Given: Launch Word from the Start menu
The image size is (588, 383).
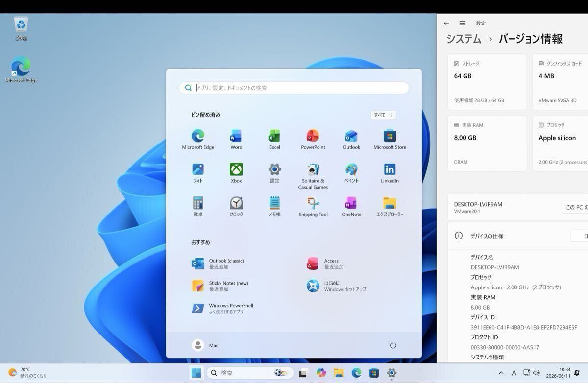Looking at the screenshot, I should tap(236, 140).
